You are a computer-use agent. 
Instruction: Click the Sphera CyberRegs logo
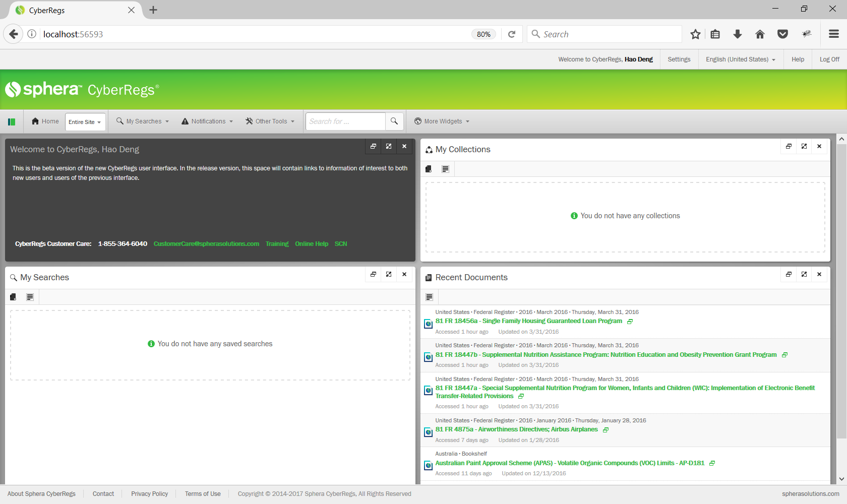pos(82,90)
